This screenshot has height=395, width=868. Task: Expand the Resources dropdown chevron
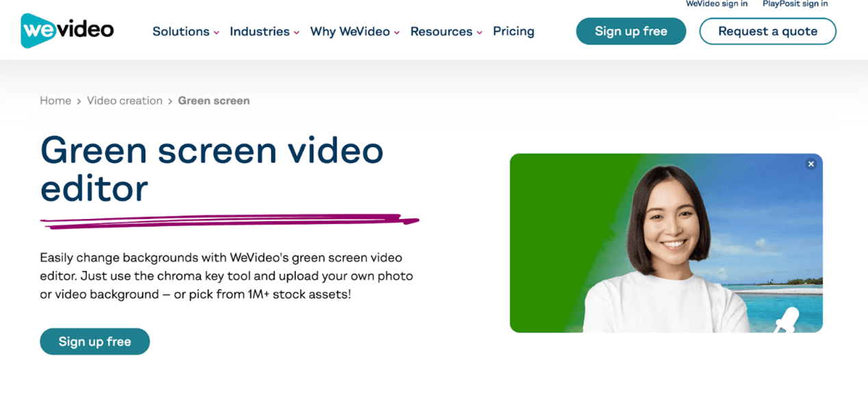pos(479,33)
